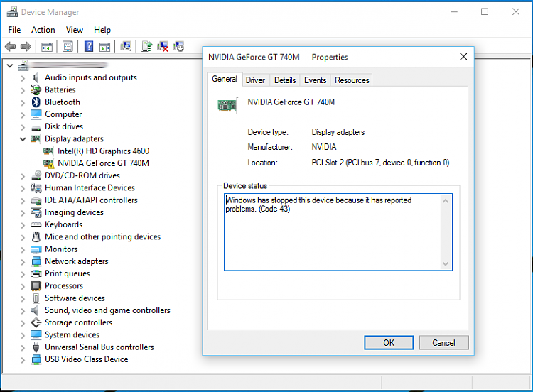
Task: Collapse the Display adapters category
Action: coord(23,139)
